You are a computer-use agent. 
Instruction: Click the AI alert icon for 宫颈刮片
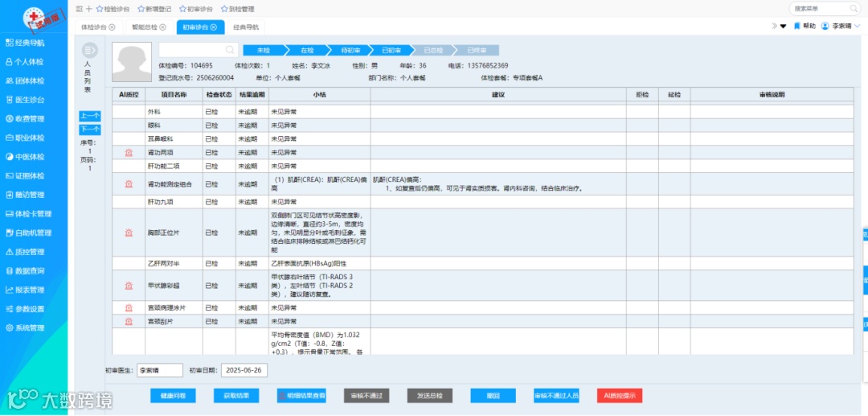(x=129, y=321)
